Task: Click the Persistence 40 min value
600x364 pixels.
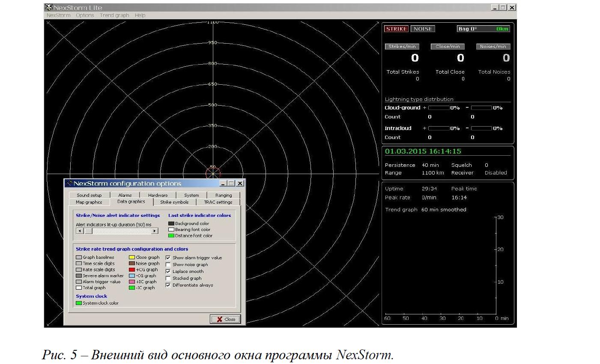Action: 430,165
